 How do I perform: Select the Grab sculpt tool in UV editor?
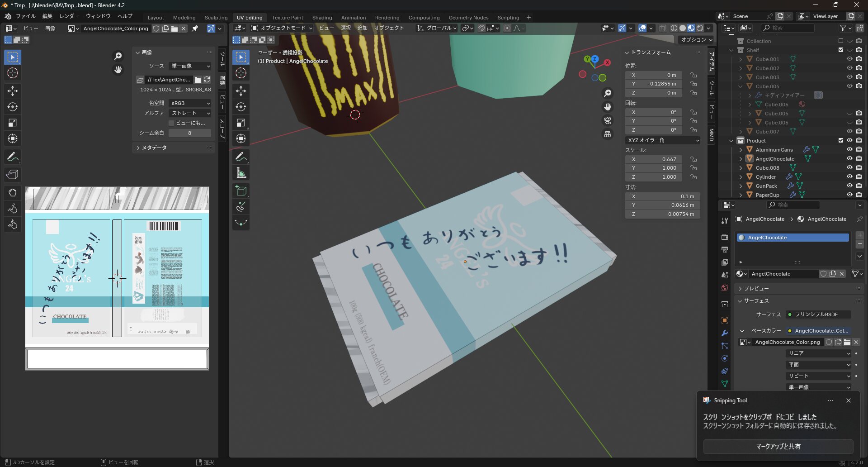13,193
